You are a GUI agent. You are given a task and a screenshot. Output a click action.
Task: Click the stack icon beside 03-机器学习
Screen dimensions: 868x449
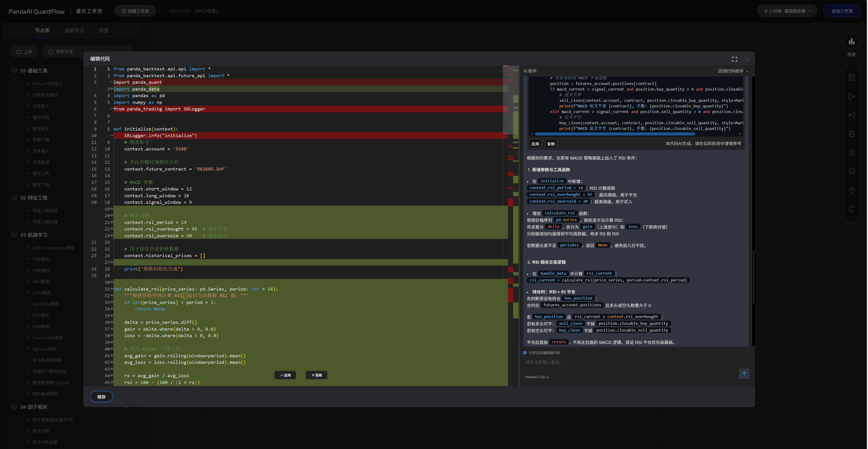pos(14,234)
